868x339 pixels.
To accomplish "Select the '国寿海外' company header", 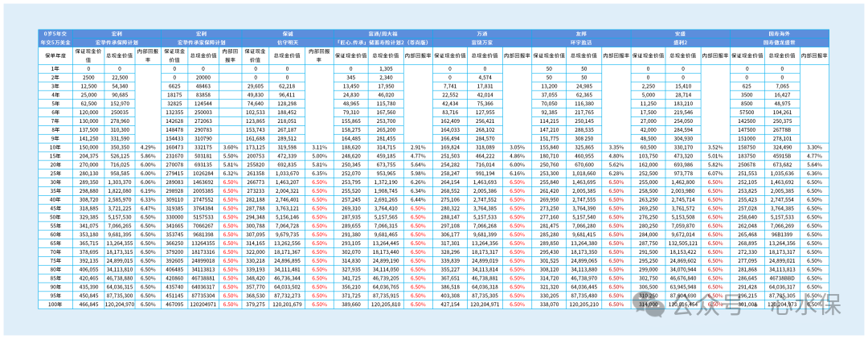I will [780, 34].
